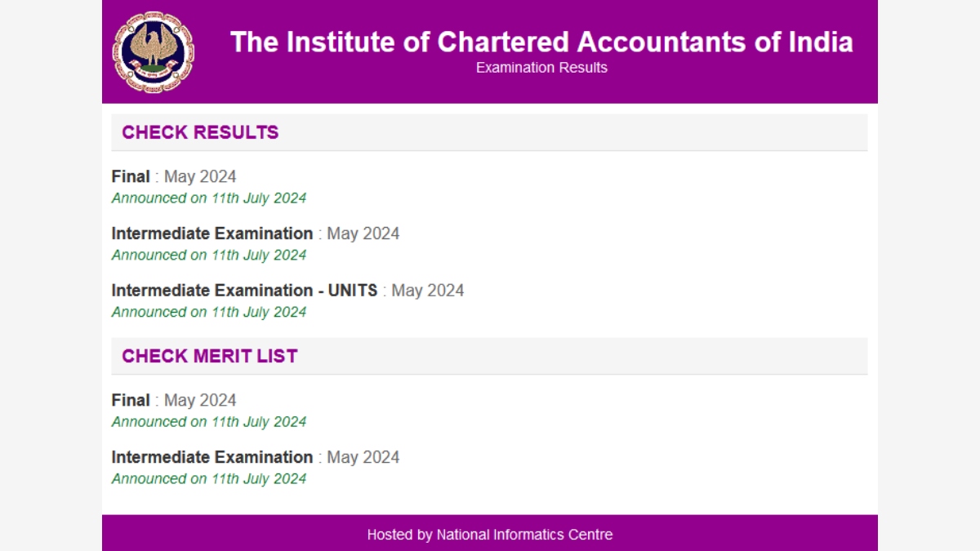Click announcement date under Final results
This screenshot has width=980, height=551.
coord(209,198)
